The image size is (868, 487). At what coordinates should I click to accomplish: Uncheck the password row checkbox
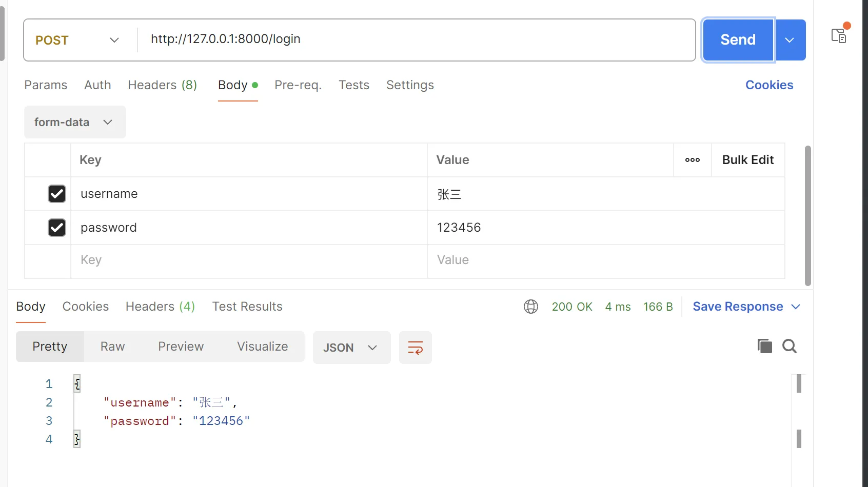pyautogui.click(x=57, y=228)
